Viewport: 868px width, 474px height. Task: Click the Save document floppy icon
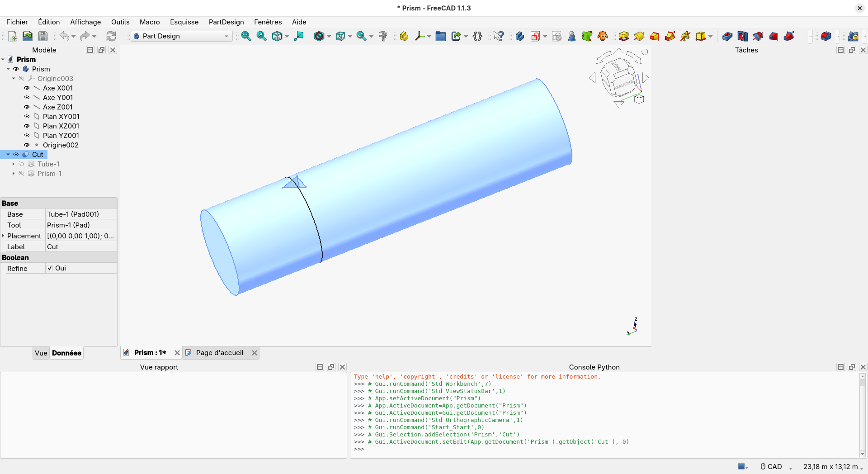pos(43,36)
